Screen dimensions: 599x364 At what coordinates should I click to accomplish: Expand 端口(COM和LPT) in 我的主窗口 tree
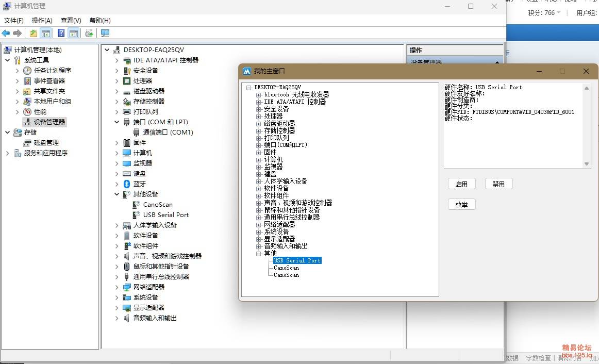(x=258, y=145)
